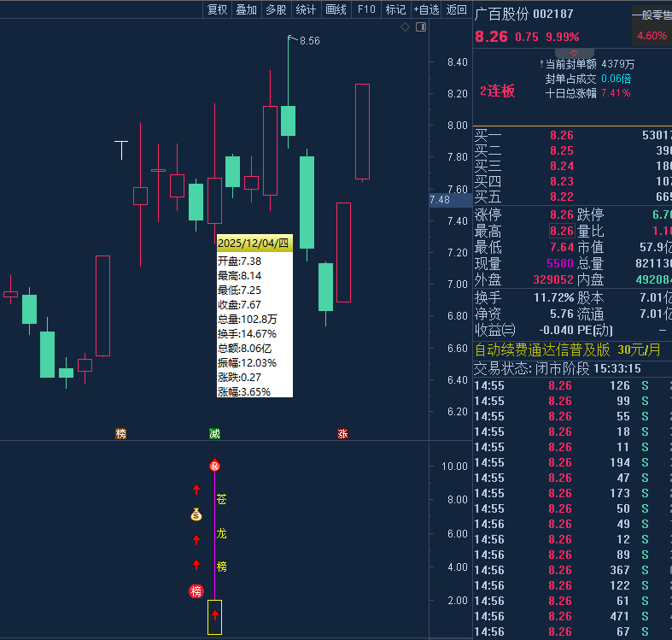Click the 复权 toolbar button
The width and height of the screenshot is (672, 640).
coord(218,9)
